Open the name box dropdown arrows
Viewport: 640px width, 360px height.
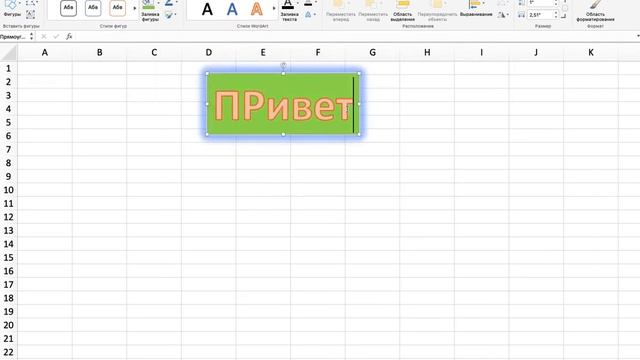pos(31,37)
